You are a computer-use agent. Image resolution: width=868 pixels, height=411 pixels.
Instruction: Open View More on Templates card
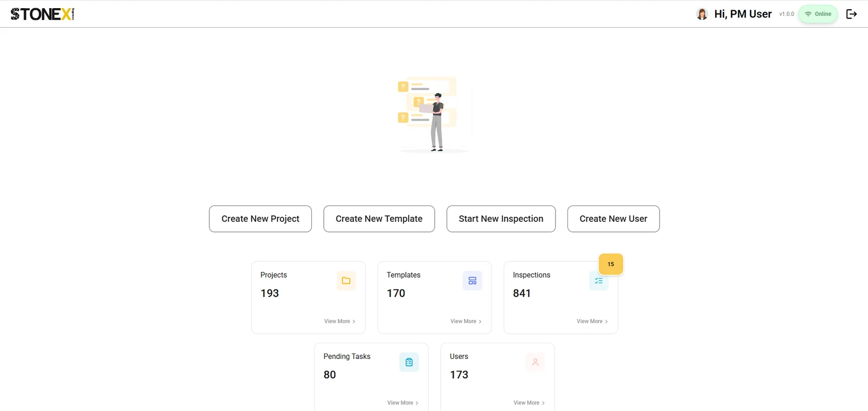[466, 322]
